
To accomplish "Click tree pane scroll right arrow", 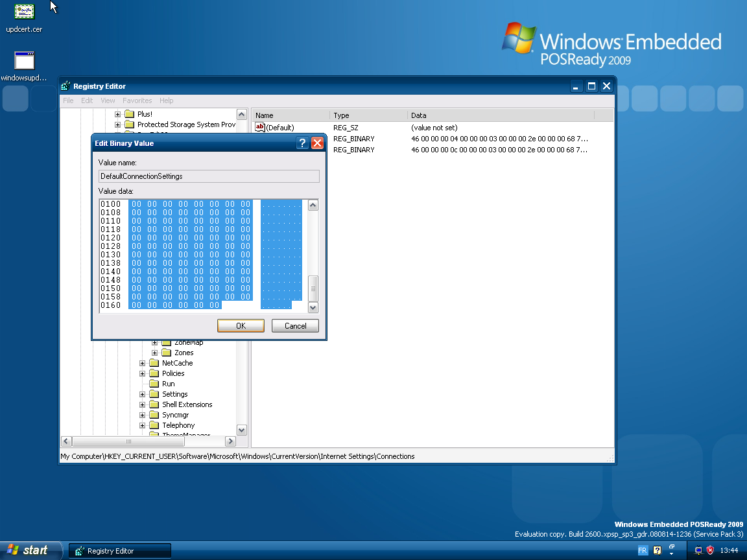I will pos(231,441).
